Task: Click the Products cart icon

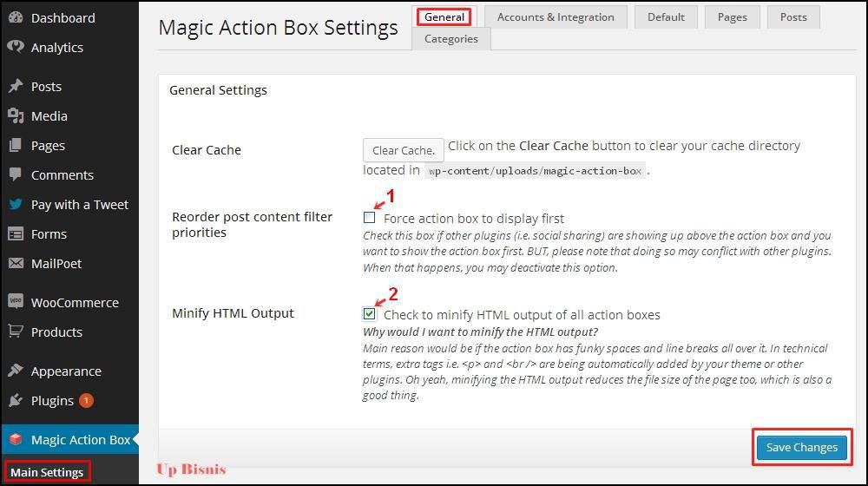Action: (16, 332)
